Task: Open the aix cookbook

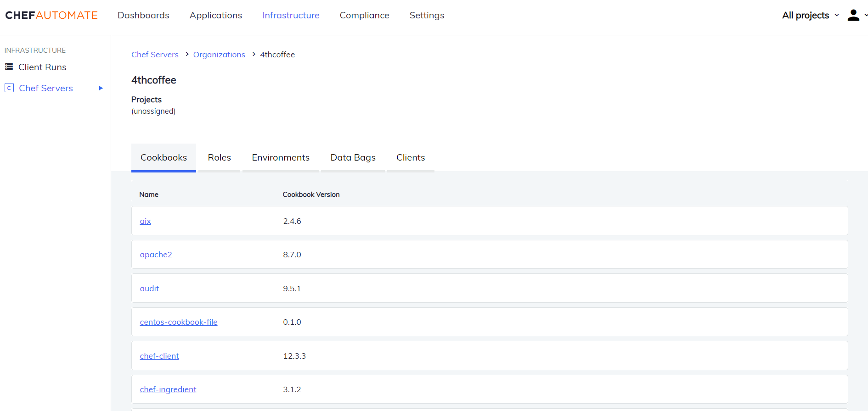Action: tap(145, 221)
